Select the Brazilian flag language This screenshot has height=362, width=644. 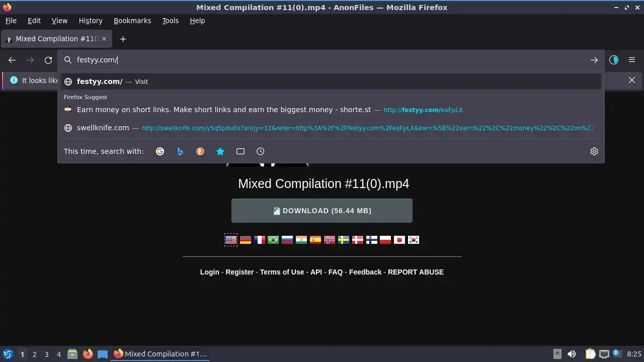273,240
